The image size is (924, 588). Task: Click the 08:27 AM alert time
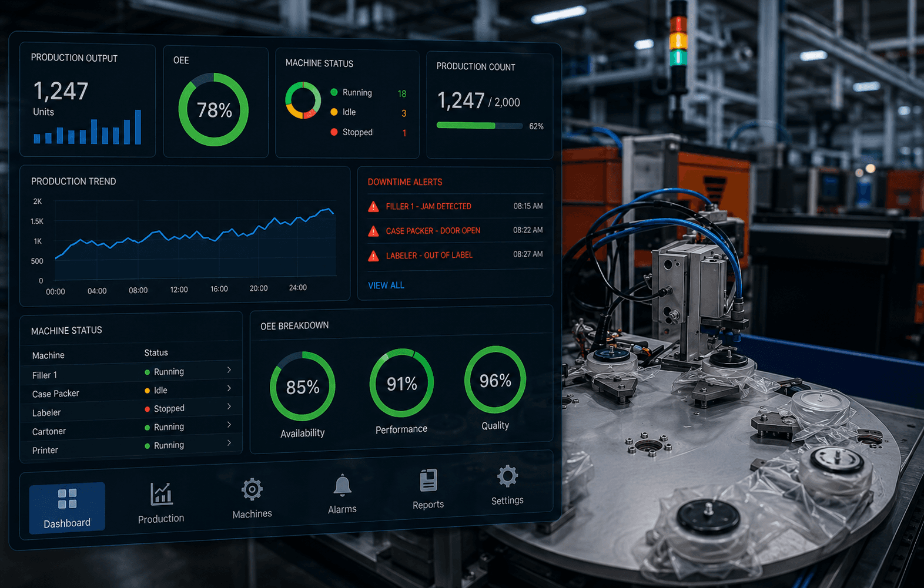(528, 254)
